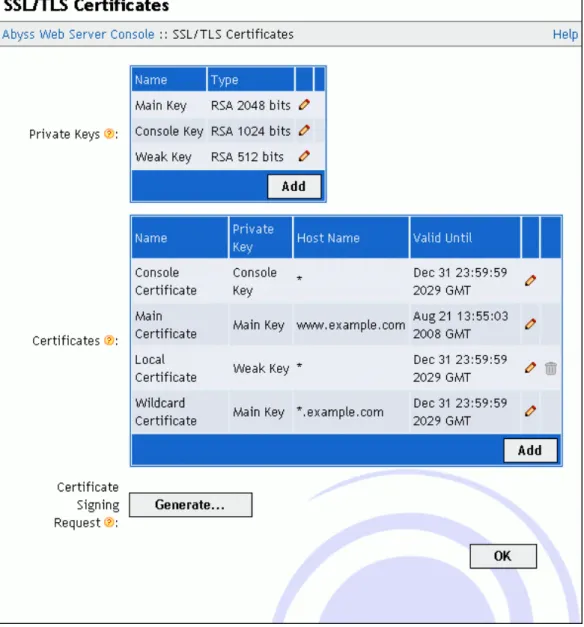This screenshot has height=627, width=584.
Task: Select 'Weak Key' name in private keys table
Action: (163, 157)
